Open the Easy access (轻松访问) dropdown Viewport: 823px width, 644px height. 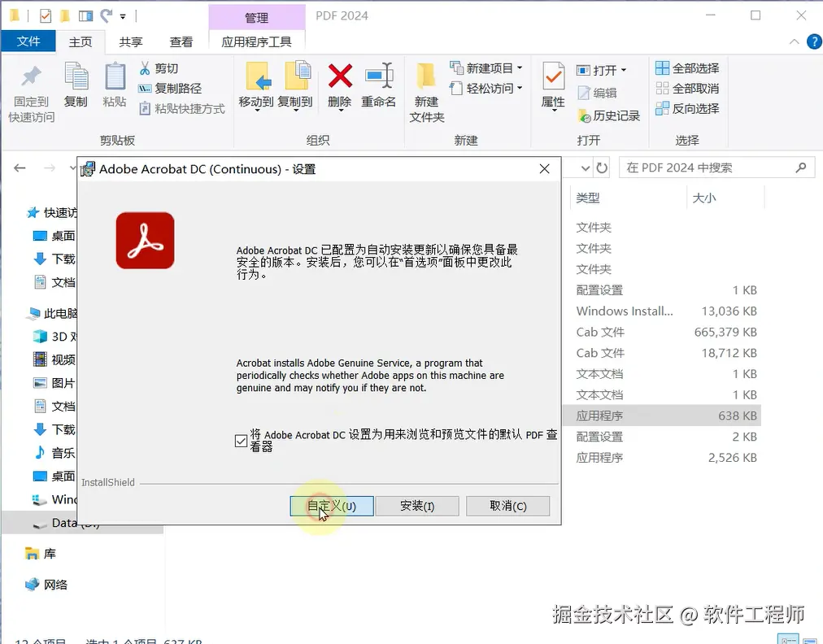point(486,88)
